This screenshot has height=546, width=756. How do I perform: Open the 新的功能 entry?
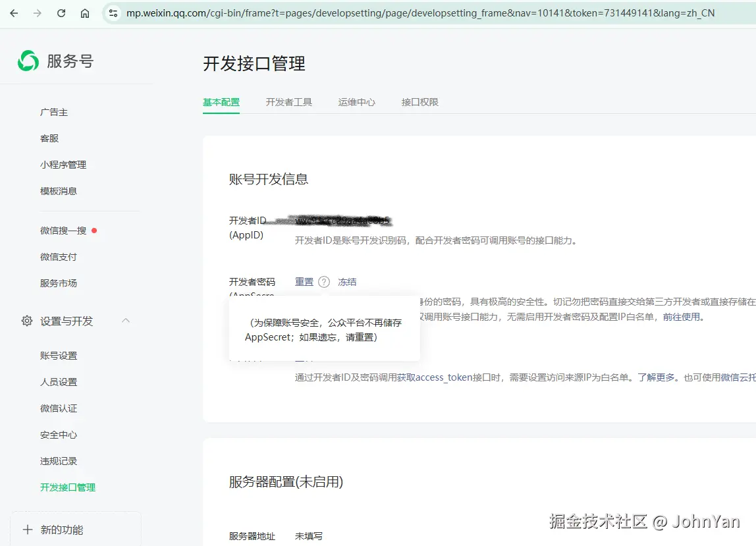tap(62, 530)
